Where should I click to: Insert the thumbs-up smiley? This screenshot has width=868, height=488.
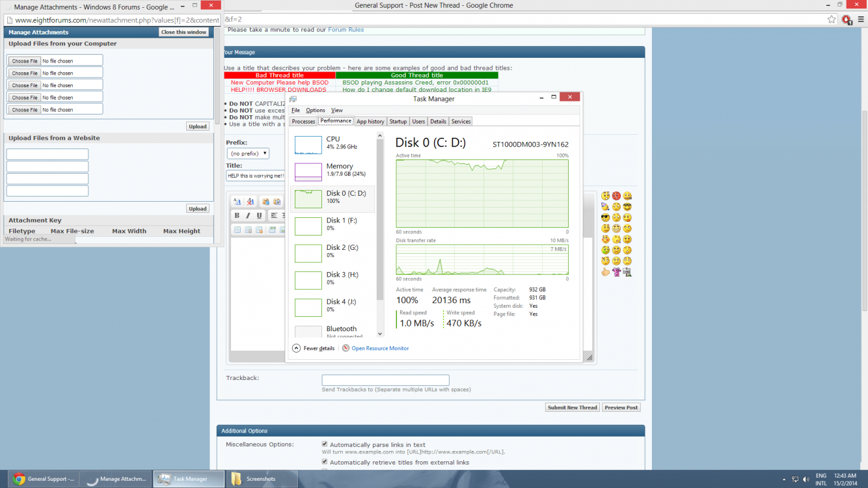tap(606, 271)
